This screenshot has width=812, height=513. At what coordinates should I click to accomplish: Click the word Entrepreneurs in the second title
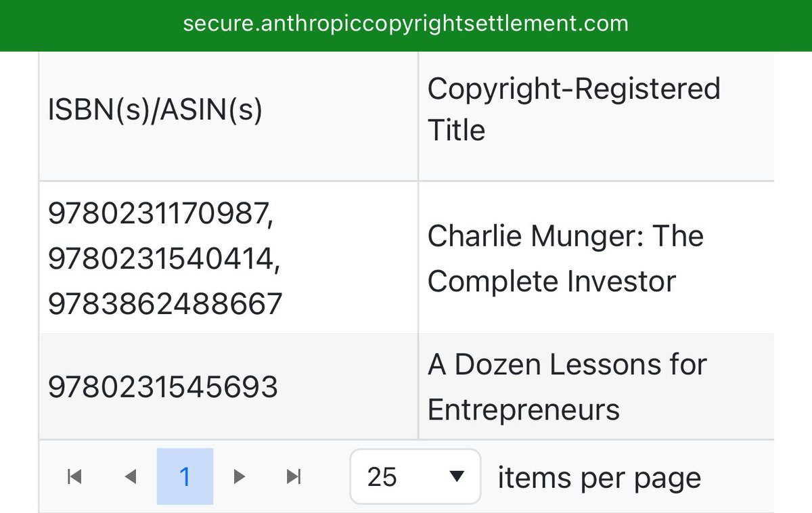coord(524,410)
